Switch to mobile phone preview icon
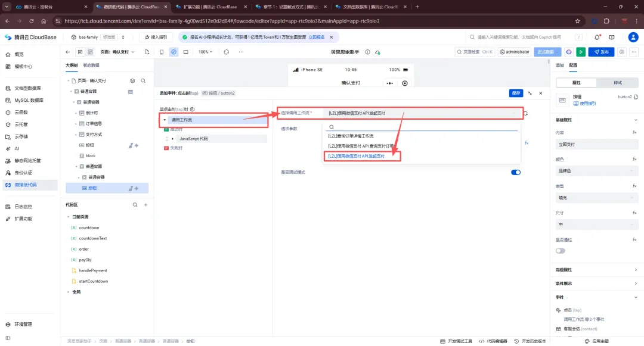 pyautogui.click(x=162, y=52)
